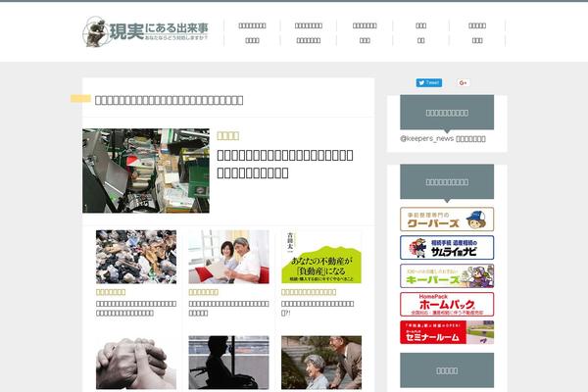This screenshot has width=588, height=392.
Task: Open the fifth header navigation menu item
Action: tap(477, 33)
